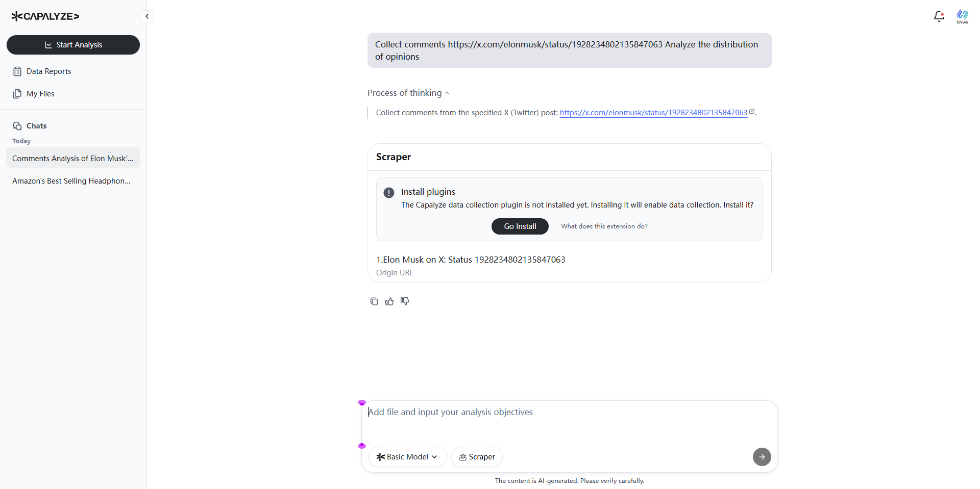Open Comments Analysis of Elon Musk chat
This screenshot has width=980, height=489.
click(73, 158)
